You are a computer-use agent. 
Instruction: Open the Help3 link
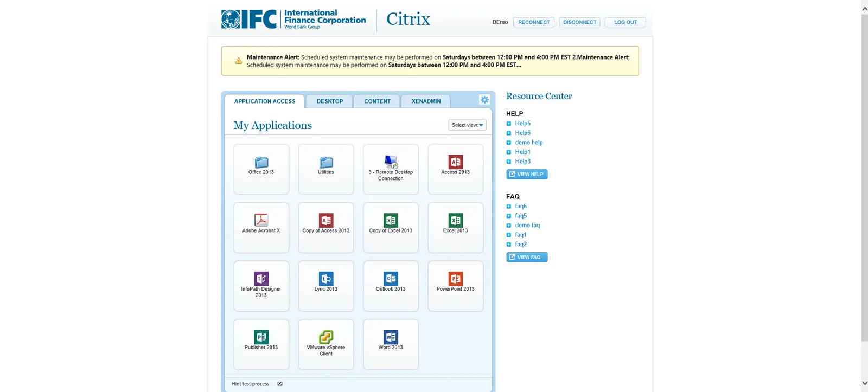pyautogui.click(x=523, y=162)
